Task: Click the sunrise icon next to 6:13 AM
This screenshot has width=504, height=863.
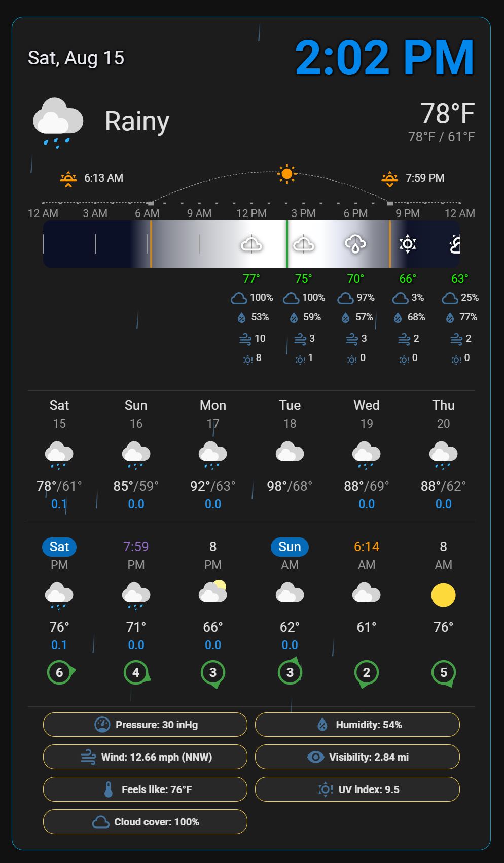Action: tap(68, 178)
